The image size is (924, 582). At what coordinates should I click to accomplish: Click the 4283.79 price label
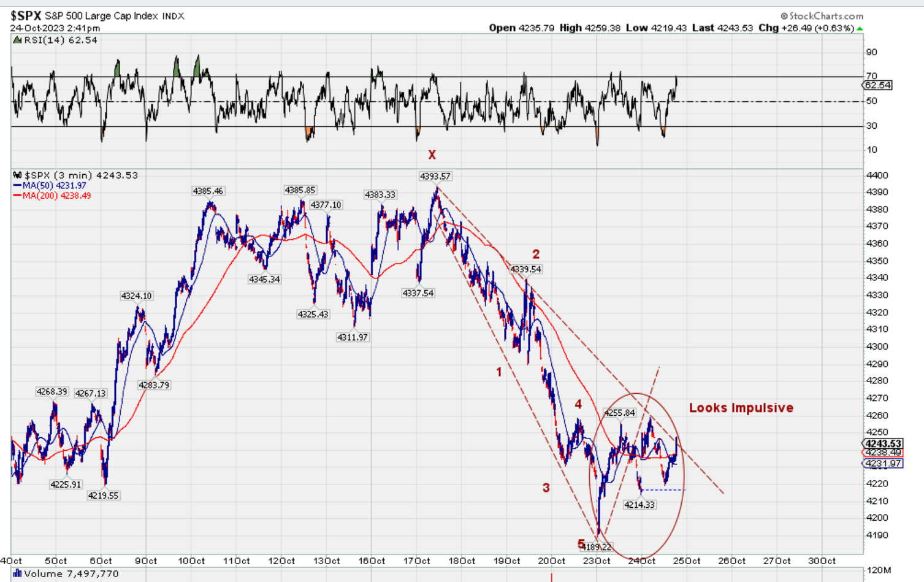(x=154, y=386)
